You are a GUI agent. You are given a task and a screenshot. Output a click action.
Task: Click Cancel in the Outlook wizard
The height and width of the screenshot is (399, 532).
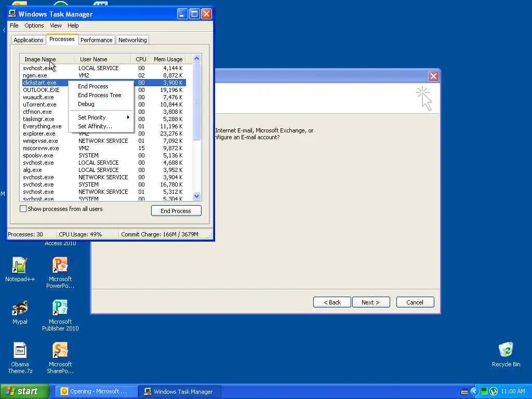(x=415, y=302)
